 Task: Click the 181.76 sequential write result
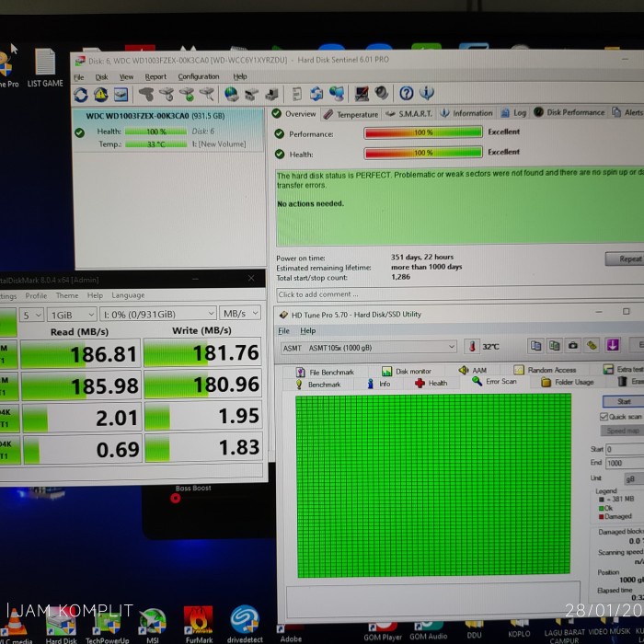202,352
